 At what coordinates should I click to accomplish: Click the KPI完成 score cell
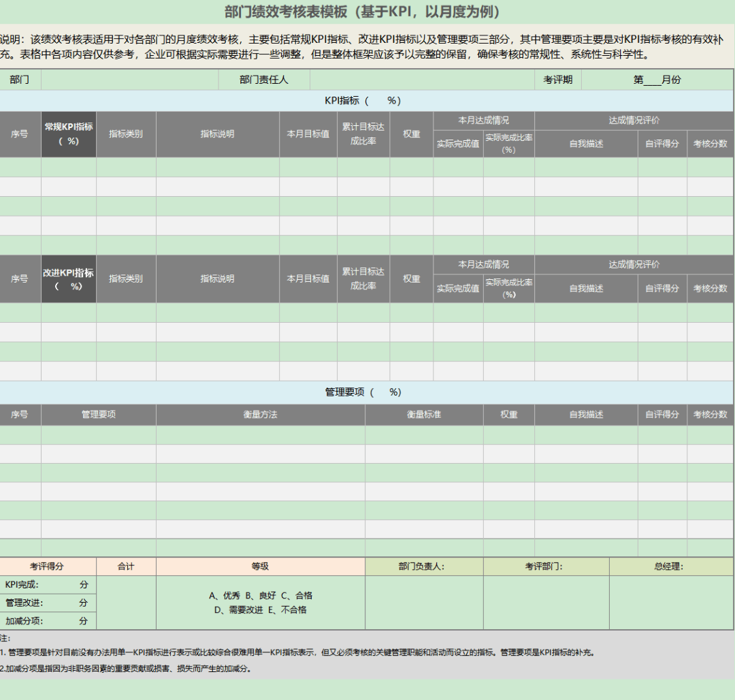coord(48,585)
